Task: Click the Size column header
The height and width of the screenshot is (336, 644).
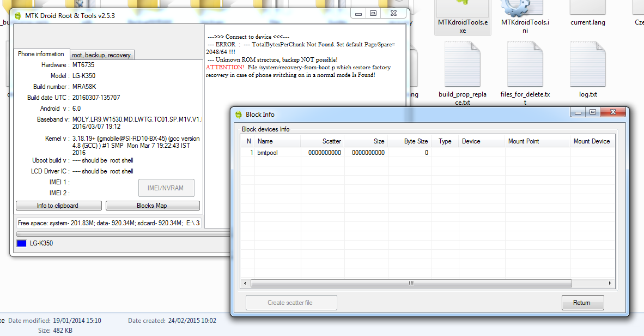Action: click(x=366, y=141)
